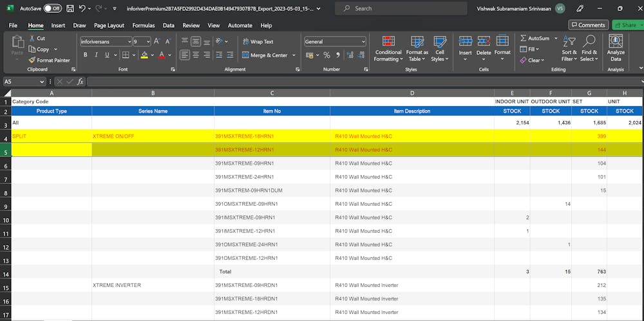Click the Insert Function fx icon
The width and height of the screenshot is (644, 321).
pyautogui.click(x=80, y=82)
